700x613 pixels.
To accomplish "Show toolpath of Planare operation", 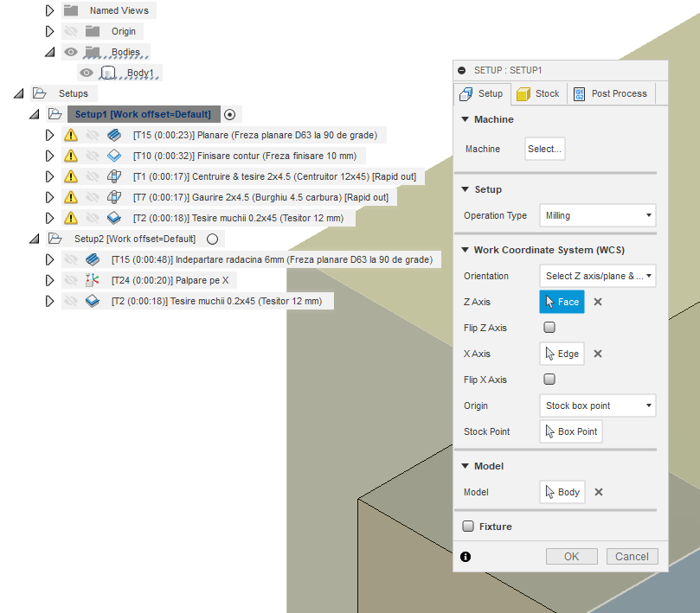I will (93, 135).
